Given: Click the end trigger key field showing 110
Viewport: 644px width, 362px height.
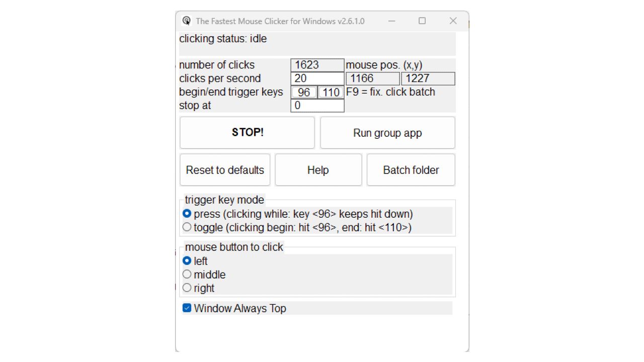Looking at the screenshot, I should 331,92.
